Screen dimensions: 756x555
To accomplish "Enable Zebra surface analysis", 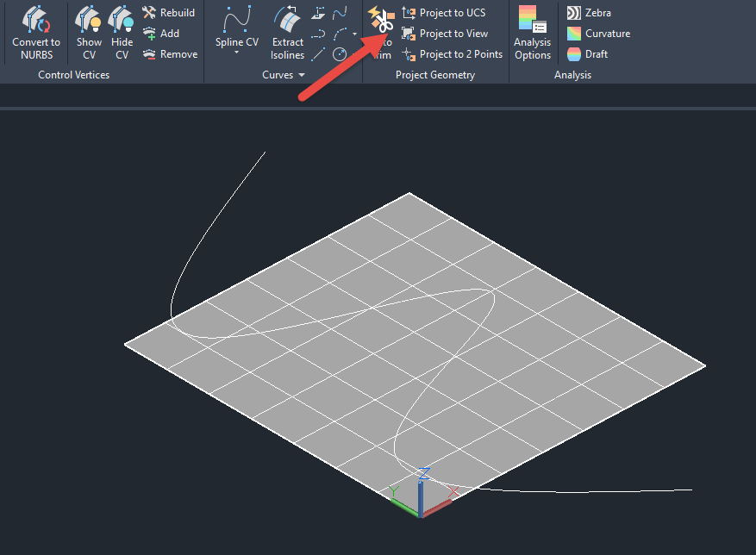I will pos(592,12).
